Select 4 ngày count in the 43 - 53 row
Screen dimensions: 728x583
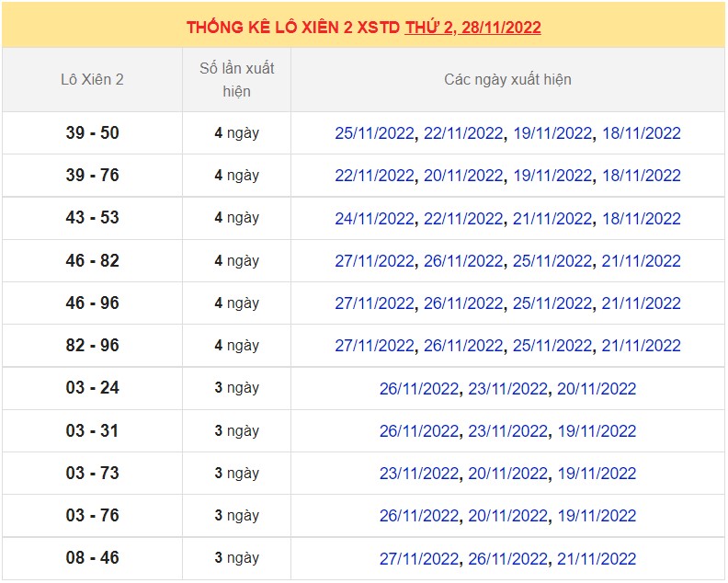coord(237,218)
